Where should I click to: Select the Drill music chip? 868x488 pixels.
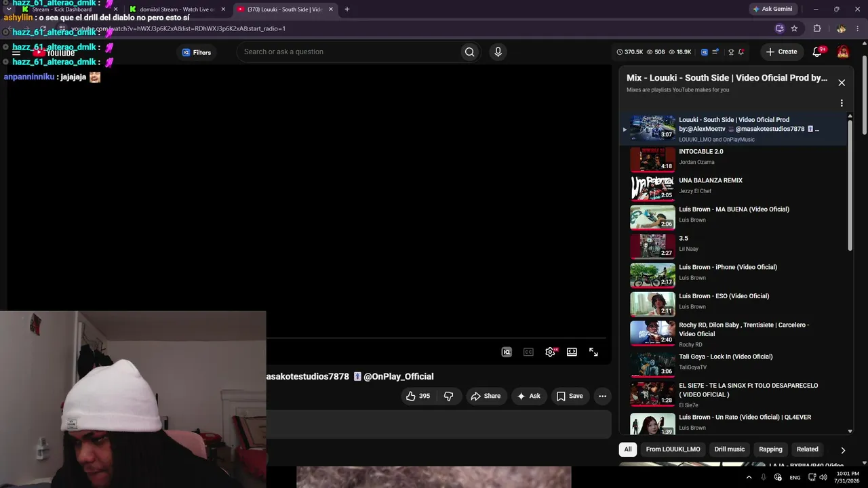coord(730,449)
